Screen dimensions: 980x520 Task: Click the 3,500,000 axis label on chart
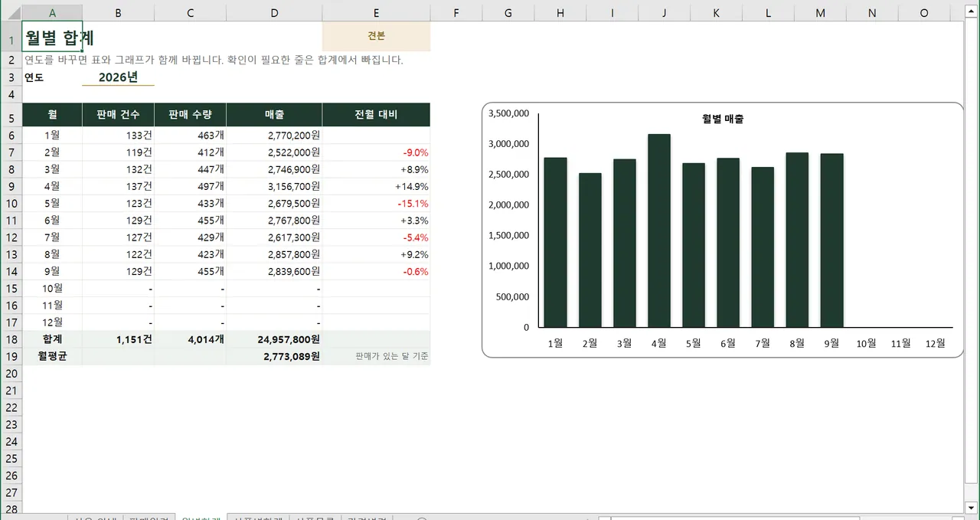tap(508, 113)
